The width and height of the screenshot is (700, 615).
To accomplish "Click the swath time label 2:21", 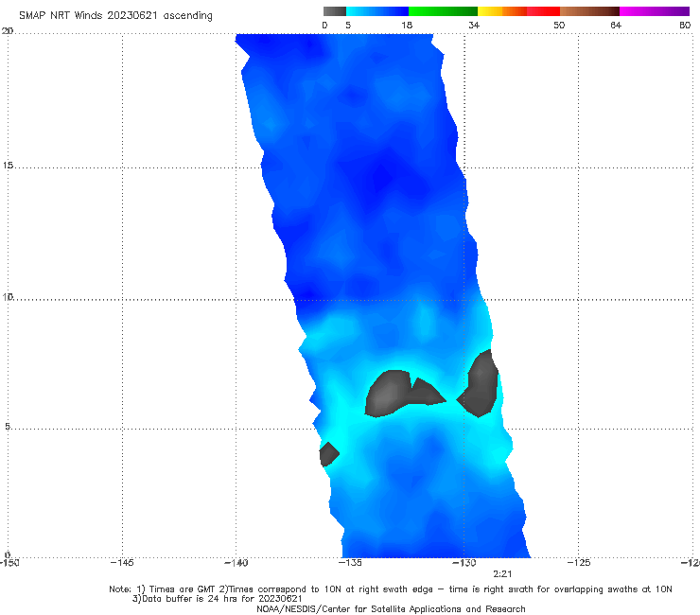I will click(502, 574).
